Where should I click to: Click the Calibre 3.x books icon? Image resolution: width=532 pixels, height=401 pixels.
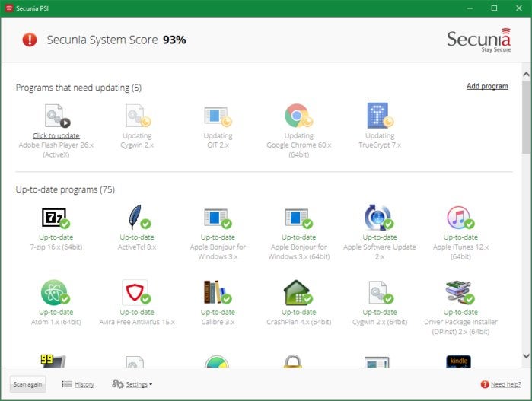tap(218, 292)
